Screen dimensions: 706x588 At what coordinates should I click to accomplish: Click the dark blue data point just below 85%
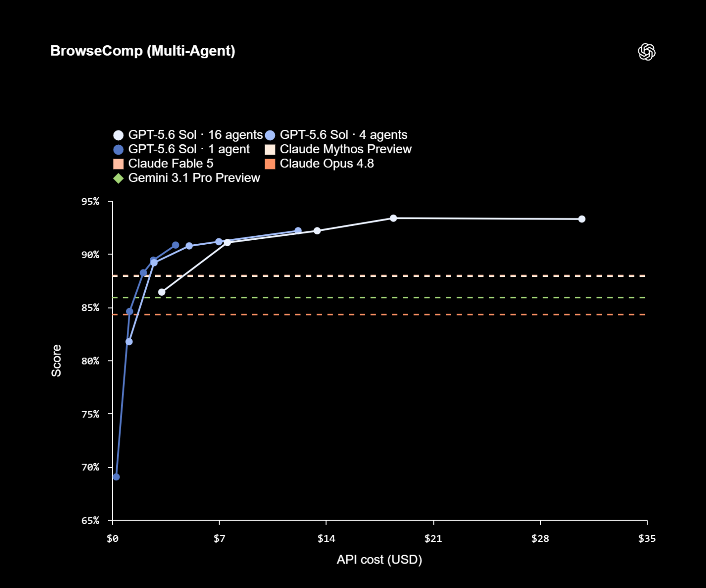pyautogui.click(x=130, y=311)
